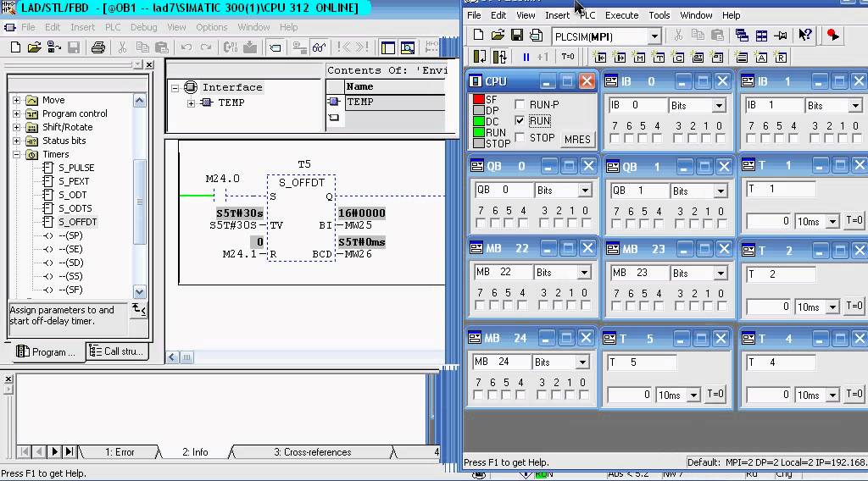The height and width of the screenshot is (481, 868).
Task: Click Block Registers (R) icon in PLCSIM toolbar
Action: tap(781, 57)
